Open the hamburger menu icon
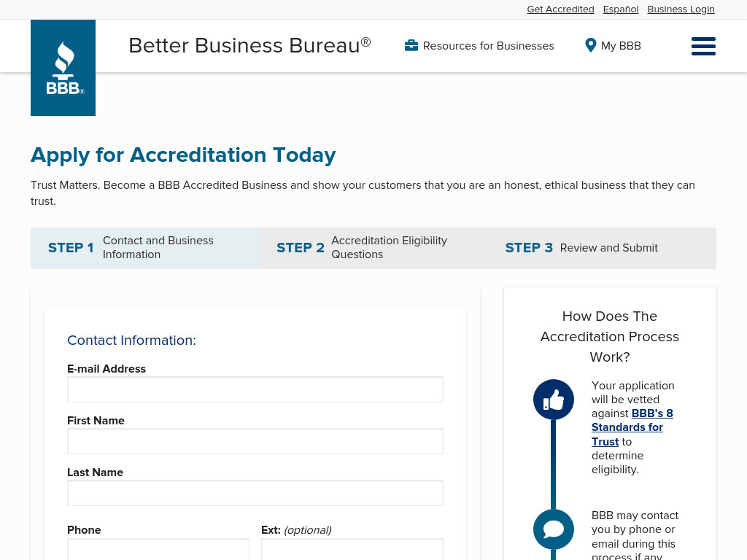Screen dimensions: 747x560 click(703, 46)
